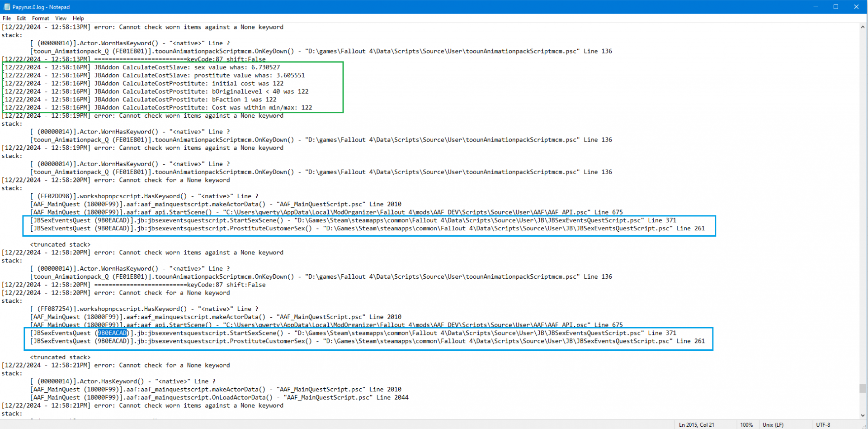Close the Papyrus.0.log Notepad window
The width and height of the screenshot is (868, 429).
point(856,7)
